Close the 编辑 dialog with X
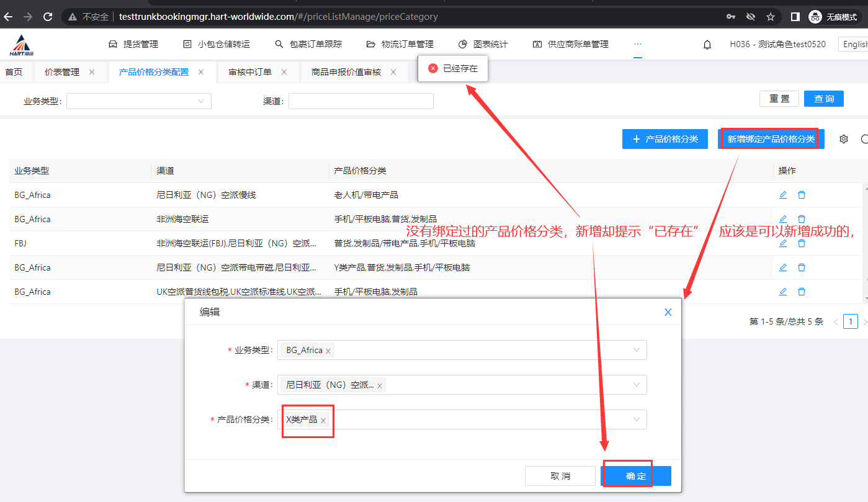 [x=668, y=312]
